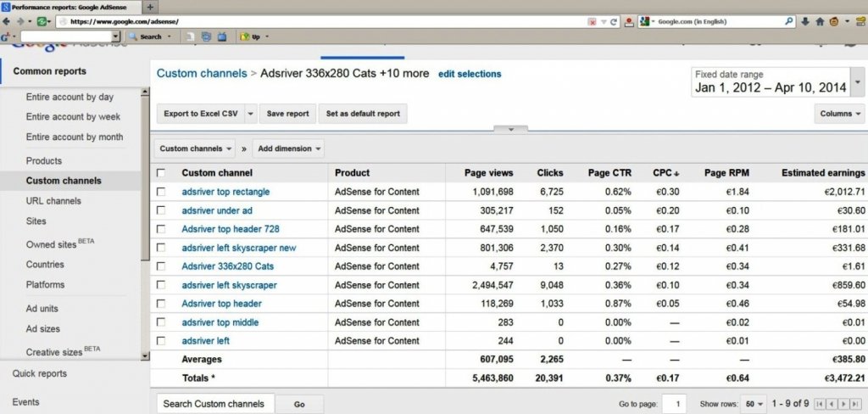Open the Countries report in the sidebar
Image resolution: width=868 pixels, height=414 pixels.
click(x=45, y=265)
